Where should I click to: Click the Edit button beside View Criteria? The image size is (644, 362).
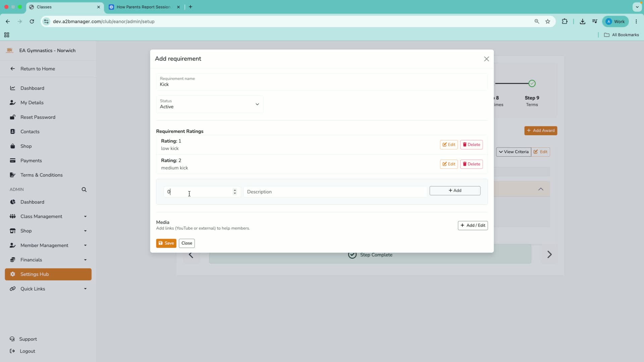(541, 152)
